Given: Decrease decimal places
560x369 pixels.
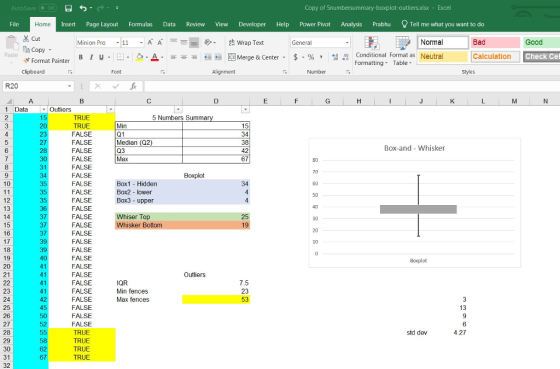Looking at the screenshot, I should tap(345, 57).
